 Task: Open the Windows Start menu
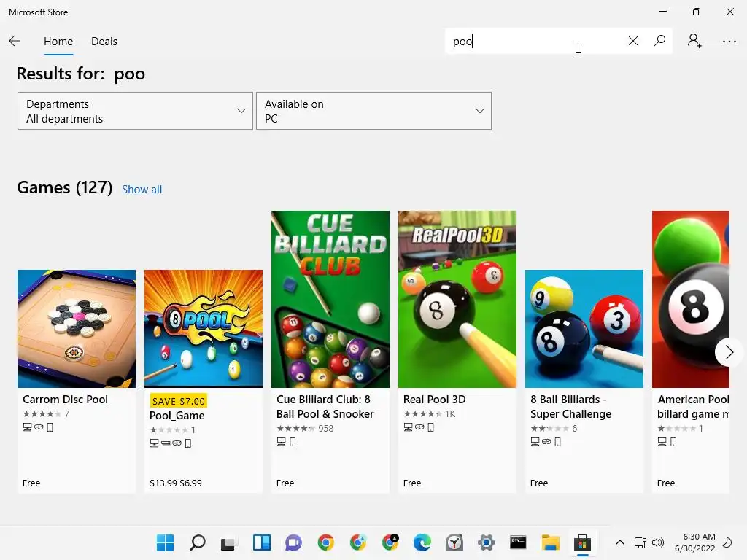click(x=166, y=542)
